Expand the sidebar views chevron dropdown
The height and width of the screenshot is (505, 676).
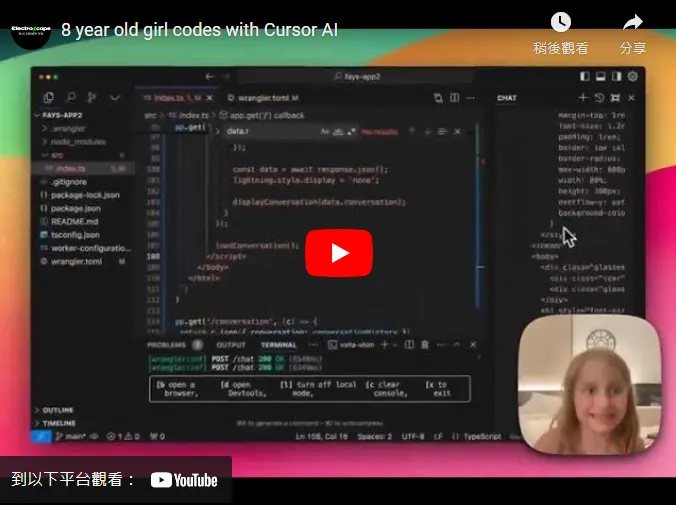[115, 97]
